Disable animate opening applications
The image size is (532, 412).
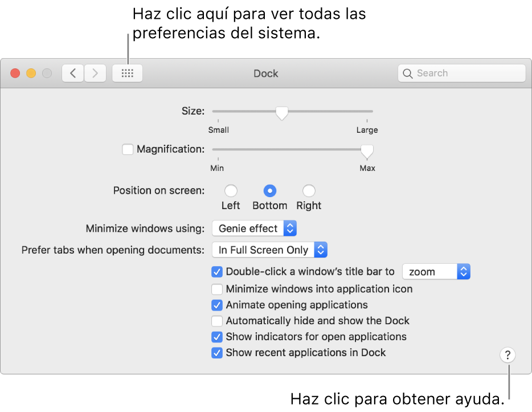[217, 305]
